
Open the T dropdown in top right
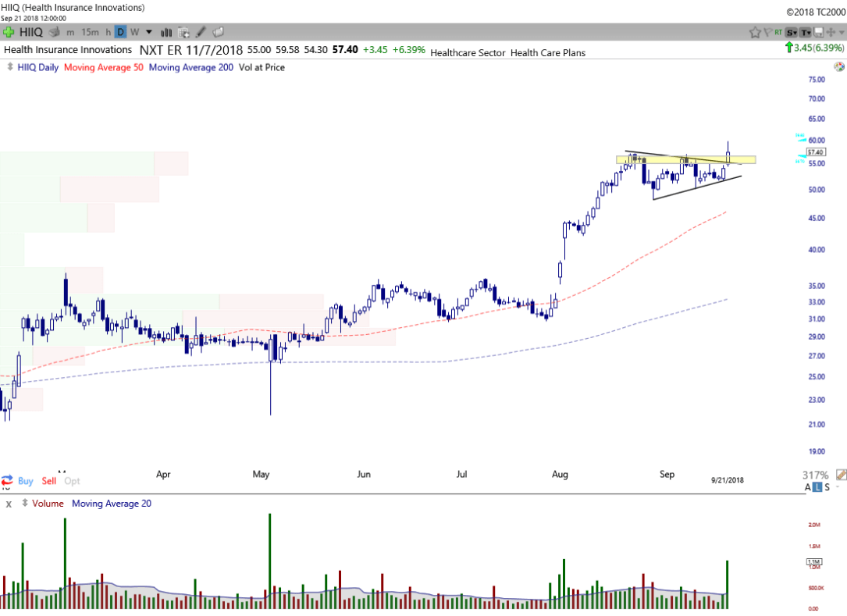(804, 32)
